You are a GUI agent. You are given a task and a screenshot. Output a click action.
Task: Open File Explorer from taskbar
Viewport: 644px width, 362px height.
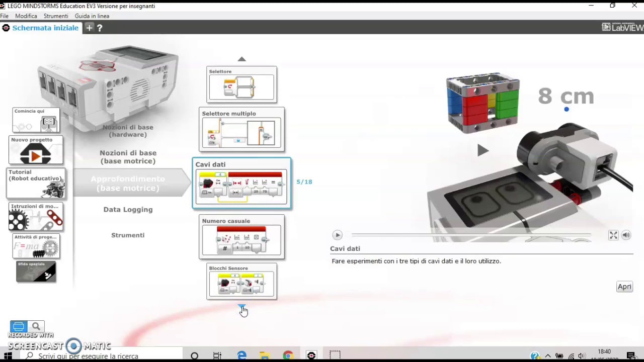[x=265, y=356]
